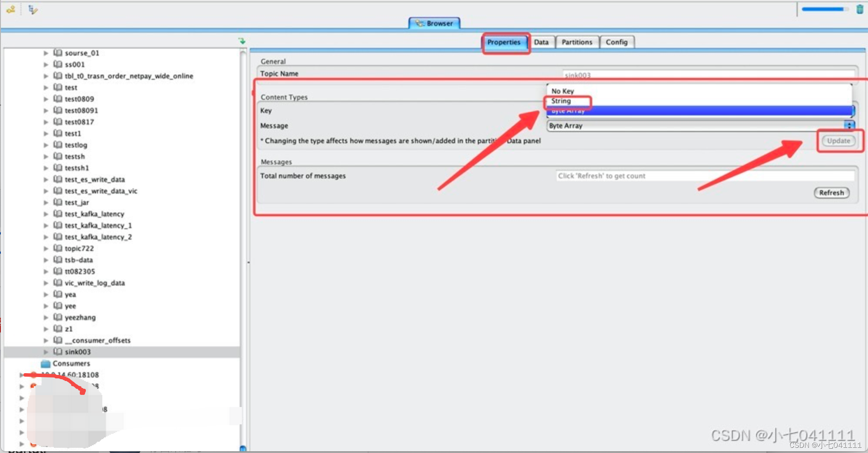Click the topic icon next to yee
The height and width of the screenshot is (453, 868).
(58, 305)
